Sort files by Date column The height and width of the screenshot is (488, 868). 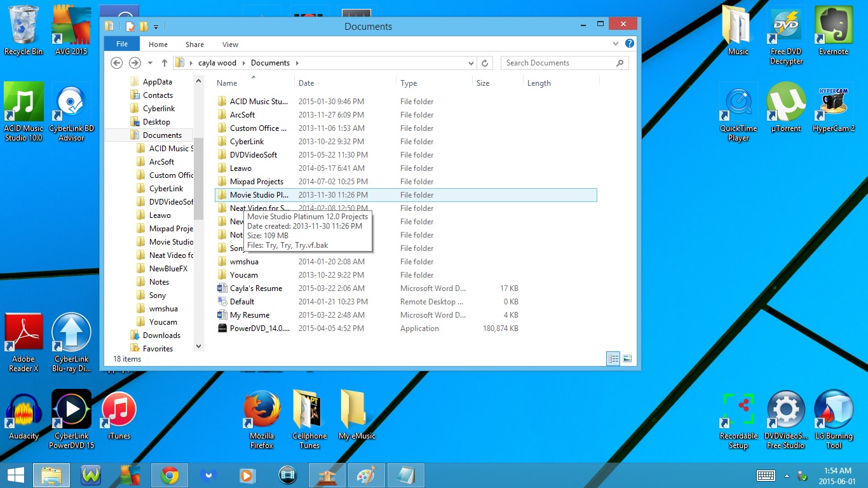click(x=345, y=83)
